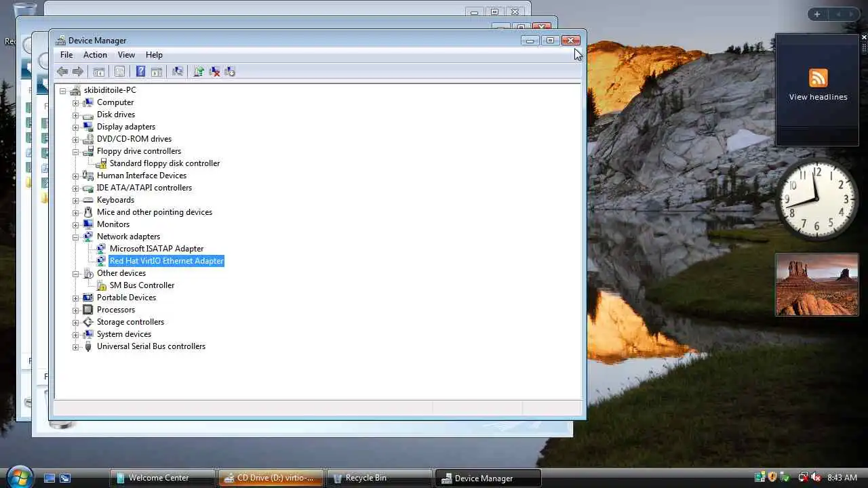Viewport: 868px width, 488px height.
Task: Select Portable Devices entry
Action: (x=126, y=298)
